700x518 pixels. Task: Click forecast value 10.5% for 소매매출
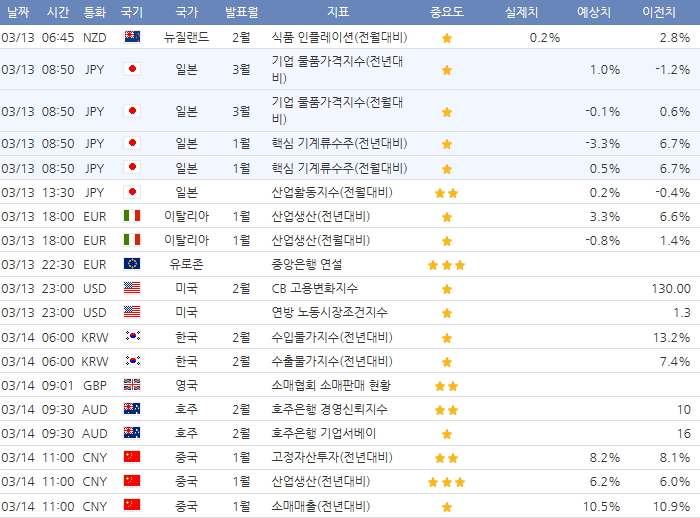tap(601, 506)
